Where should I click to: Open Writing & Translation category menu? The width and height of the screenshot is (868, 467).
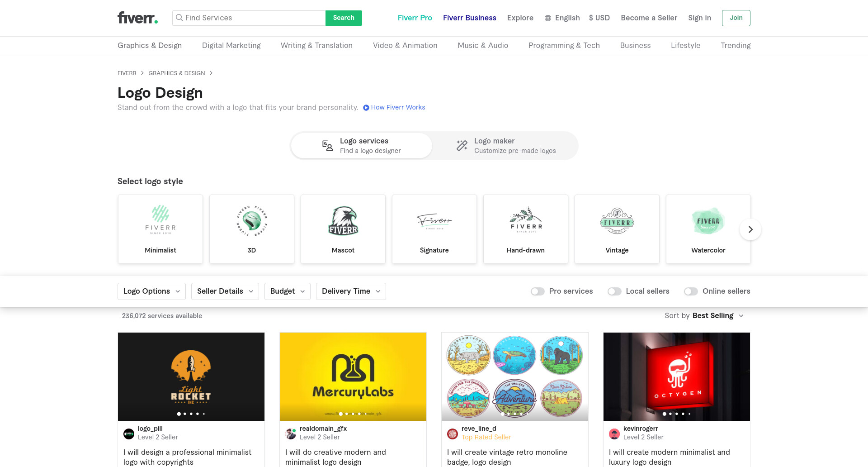click(x=316, y=46)
